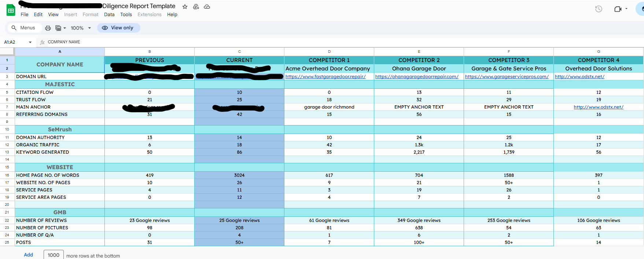644x259 pixels.
Task: Open the ohanagaragedoorrepair.com link
Action: coord(417,77)
